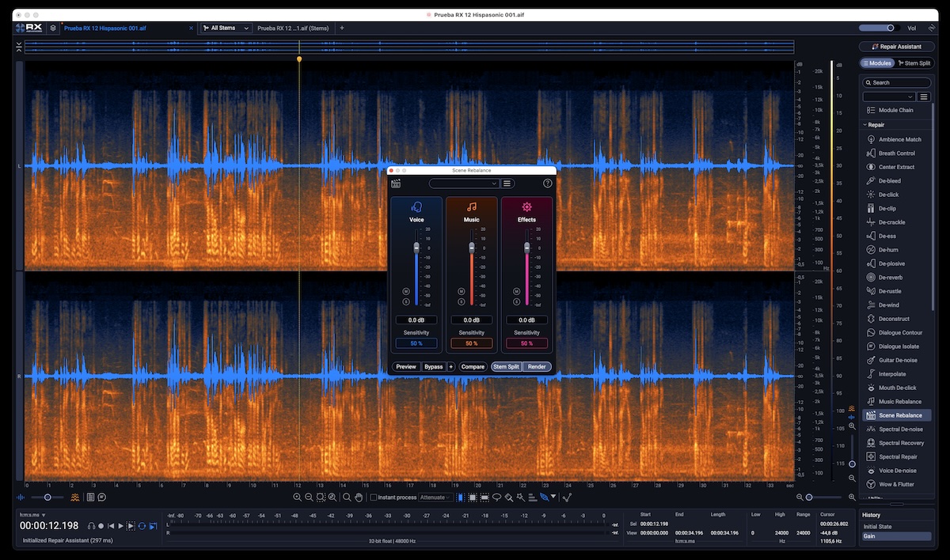Open the Scene Rebalance preset dropdown
The height and width of the screenshot is (560, 950).
click(x=464, y=184)
